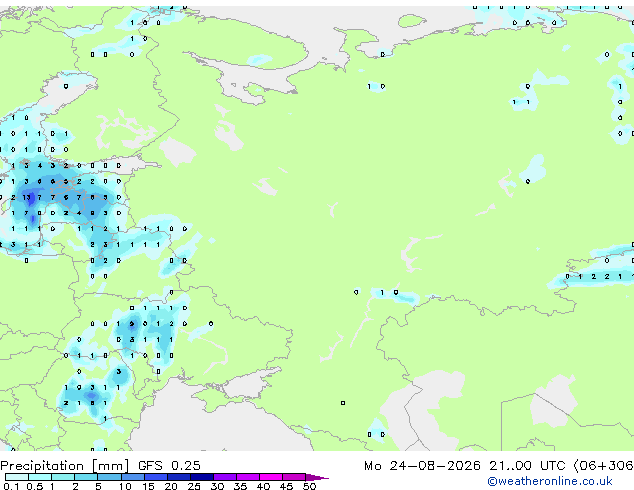Click the 35–40 mm legend color swatch

click(247, 477)
